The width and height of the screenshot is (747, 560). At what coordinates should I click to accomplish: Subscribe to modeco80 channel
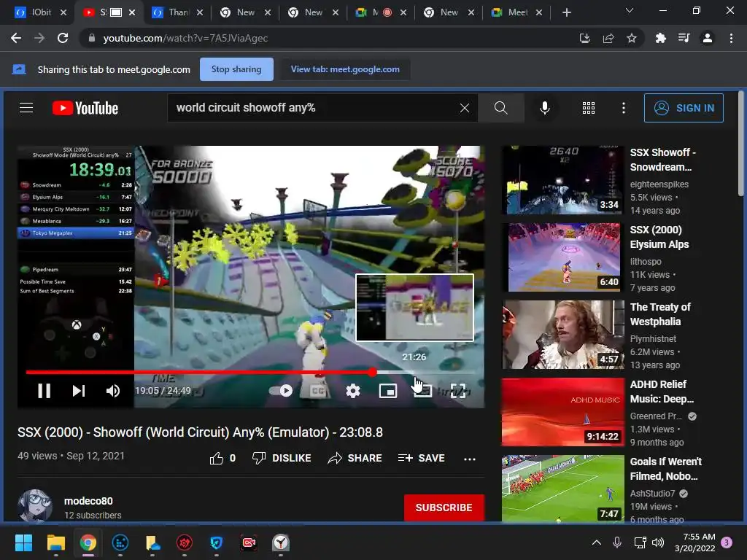point(444,507)
